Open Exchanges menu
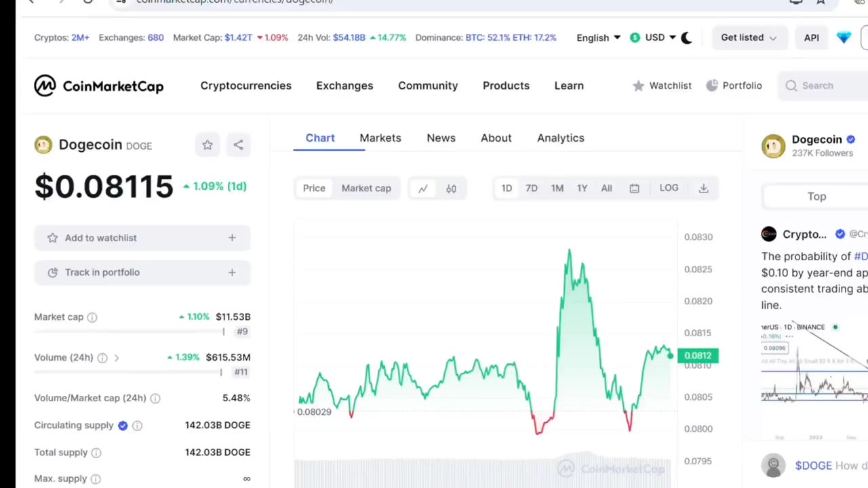 click(344, 86)
